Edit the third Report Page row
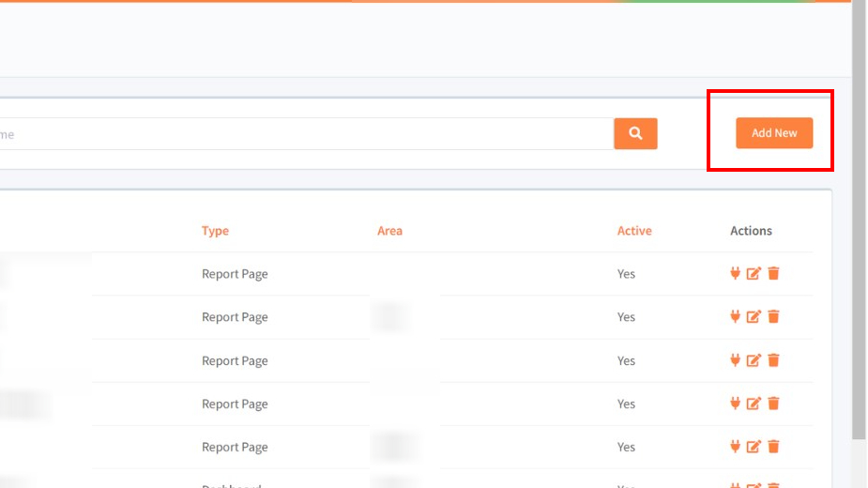Image resolution: width=868 pixels, height=488 pixels. [x=754, y=360]
